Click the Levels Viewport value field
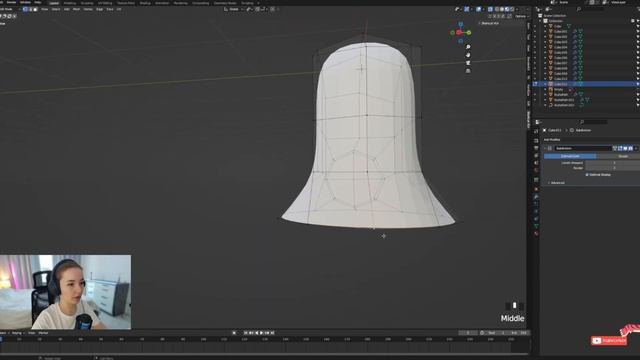 [x=613, y=163]
